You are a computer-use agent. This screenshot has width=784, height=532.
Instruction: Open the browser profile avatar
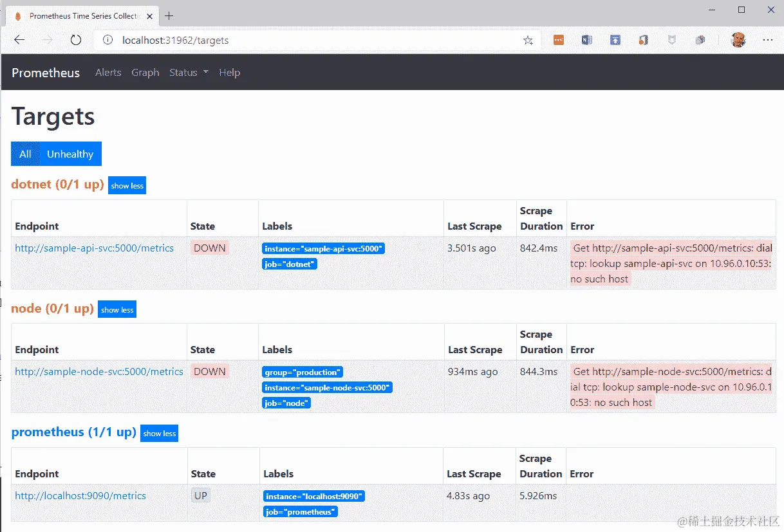(x=738, y=40)
